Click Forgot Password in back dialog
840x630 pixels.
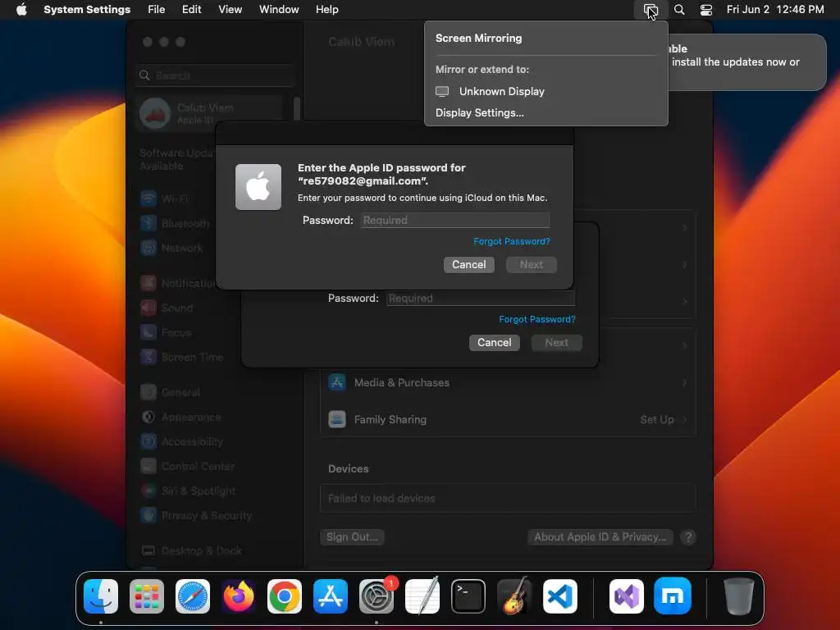[x=537, y=319]
